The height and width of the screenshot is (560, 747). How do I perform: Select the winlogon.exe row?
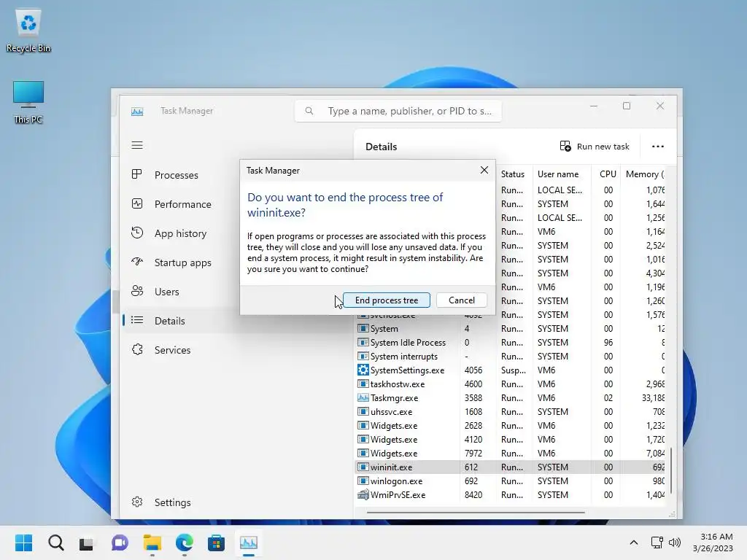pos(511,481)
